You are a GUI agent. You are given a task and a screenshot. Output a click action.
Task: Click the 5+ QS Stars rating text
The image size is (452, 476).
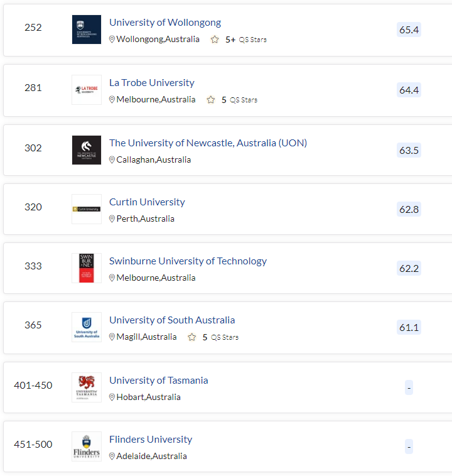pos(246,40)
